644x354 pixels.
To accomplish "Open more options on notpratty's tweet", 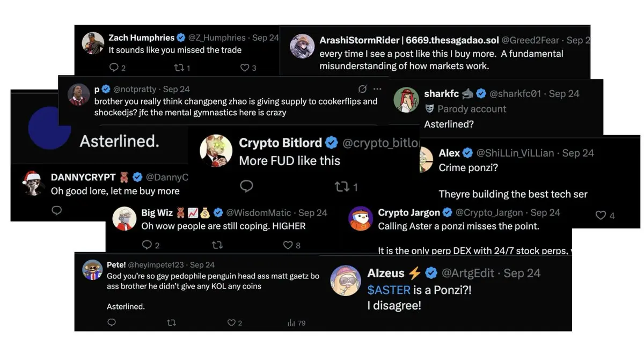I will (377, 89).
